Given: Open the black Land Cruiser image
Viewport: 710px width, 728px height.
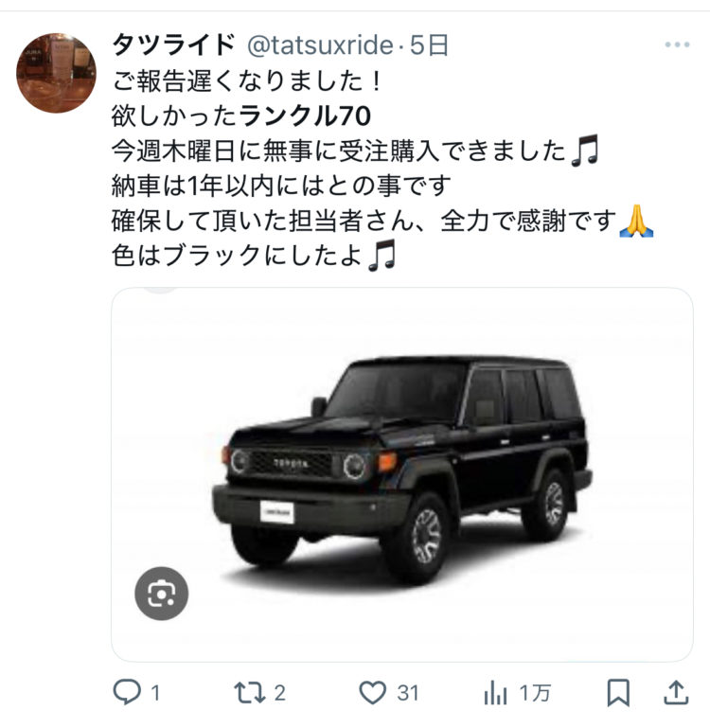Looking at the screenshot, I should pyautogui.click(x=402, y=474).
